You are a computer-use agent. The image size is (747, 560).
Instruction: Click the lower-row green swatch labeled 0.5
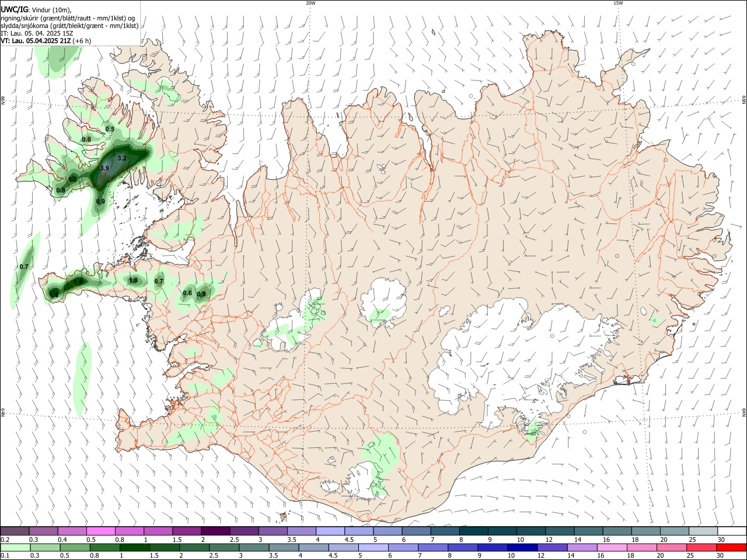coord(75,547)
